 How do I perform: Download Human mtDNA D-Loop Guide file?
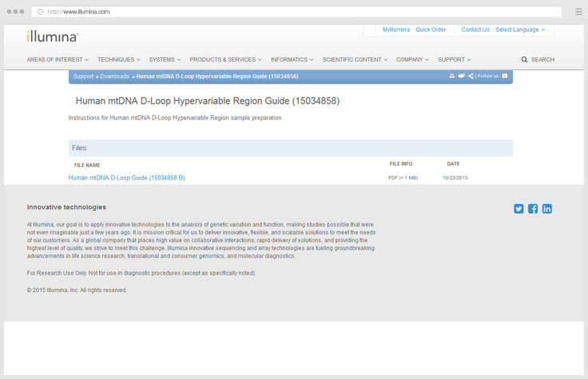tap(127, 178)
